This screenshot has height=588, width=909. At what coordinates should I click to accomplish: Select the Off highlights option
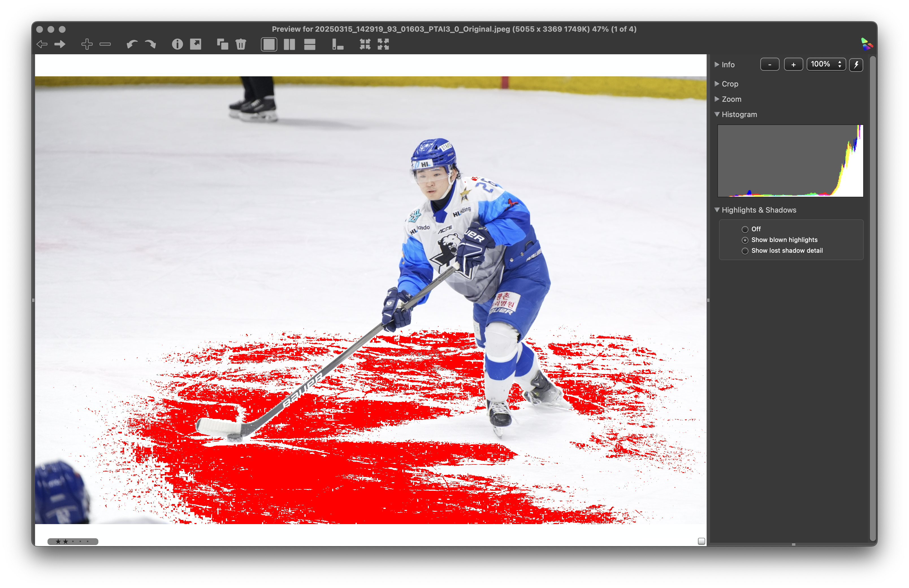coord(745,230)
